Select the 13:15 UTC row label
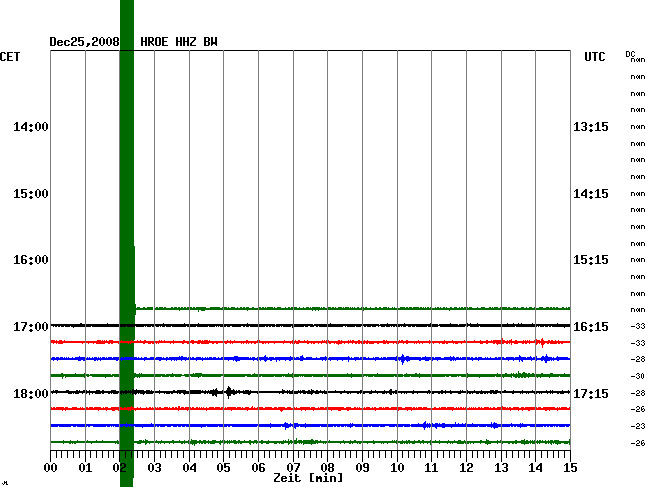650x494 pixels. coord(591,126)
